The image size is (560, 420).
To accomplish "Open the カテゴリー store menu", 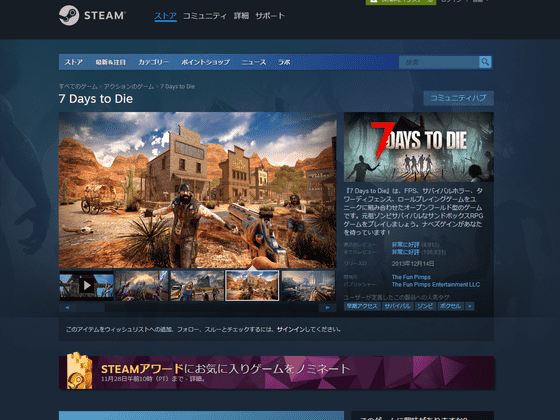I will coord(153,62).
